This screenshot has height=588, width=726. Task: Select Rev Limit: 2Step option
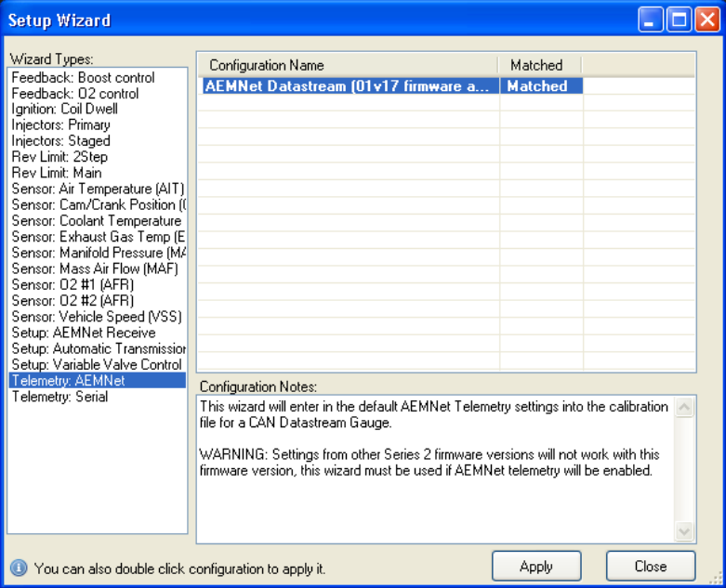point(60,157)
